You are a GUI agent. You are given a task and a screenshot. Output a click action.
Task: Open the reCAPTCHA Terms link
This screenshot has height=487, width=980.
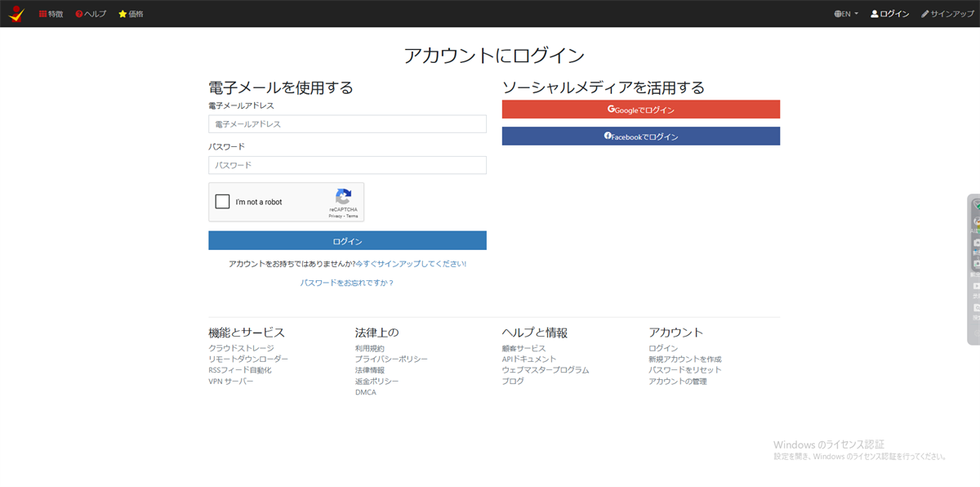(x=352, y=217)
